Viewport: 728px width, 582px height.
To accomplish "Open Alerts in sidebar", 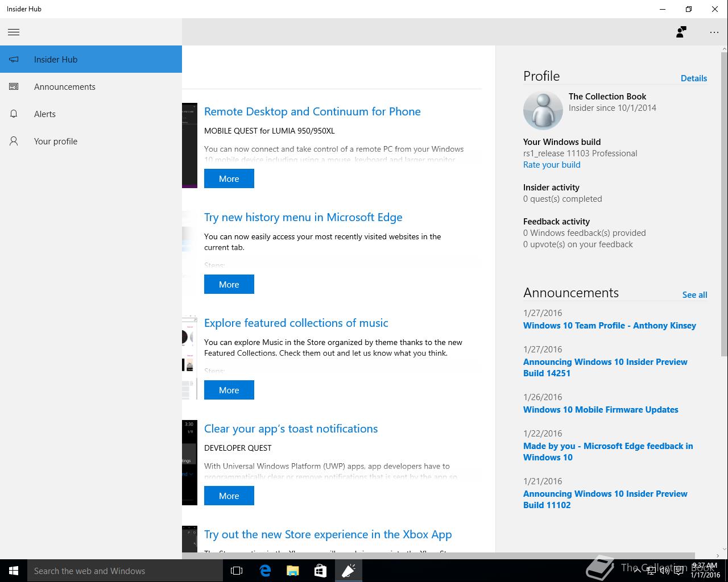I will pyautogui.click(x=91, y=114).
